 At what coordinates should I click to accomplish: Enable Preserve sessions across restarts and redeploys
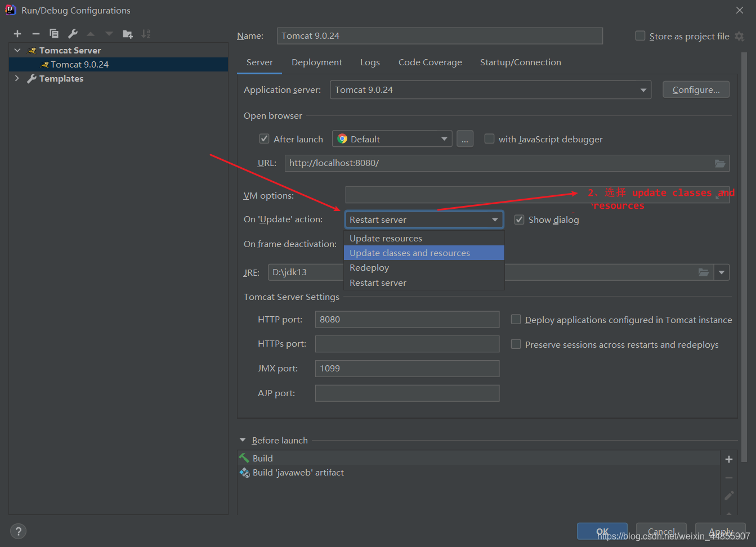point(516,344)
